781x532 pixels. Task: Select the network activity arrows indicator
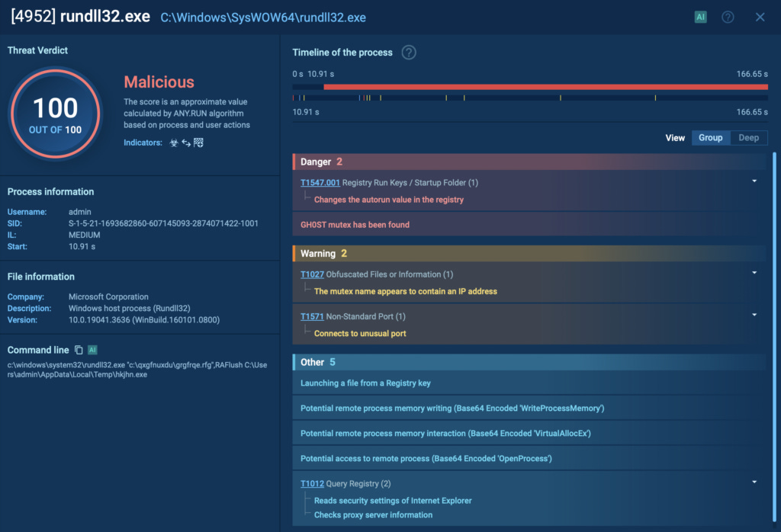tap(185, 143)
